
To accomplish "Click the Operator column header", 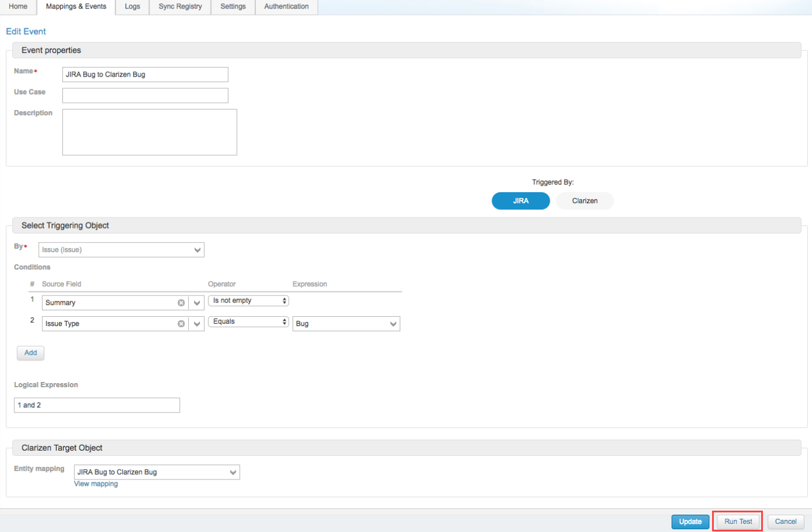I will [222, 284].
